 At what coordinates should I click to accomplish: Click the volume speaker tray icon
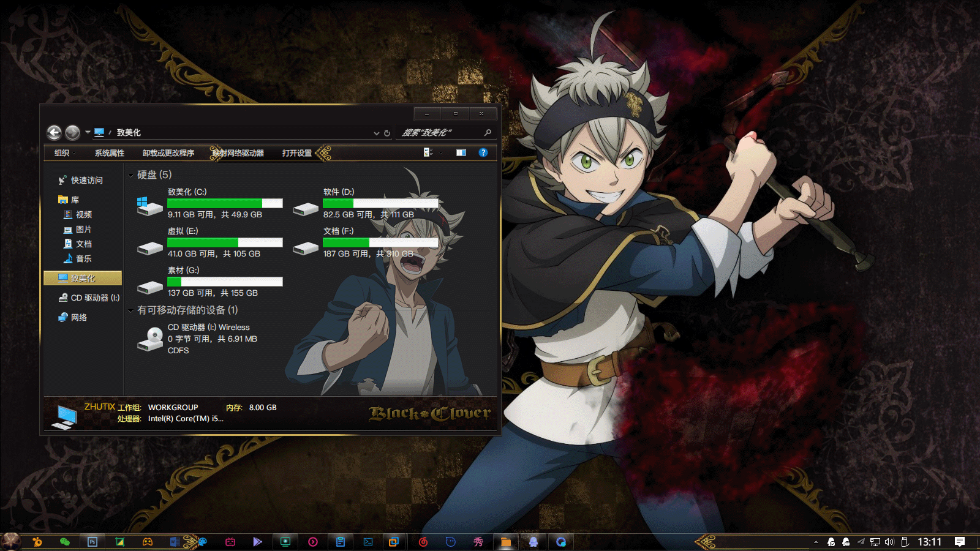(889, 542)
